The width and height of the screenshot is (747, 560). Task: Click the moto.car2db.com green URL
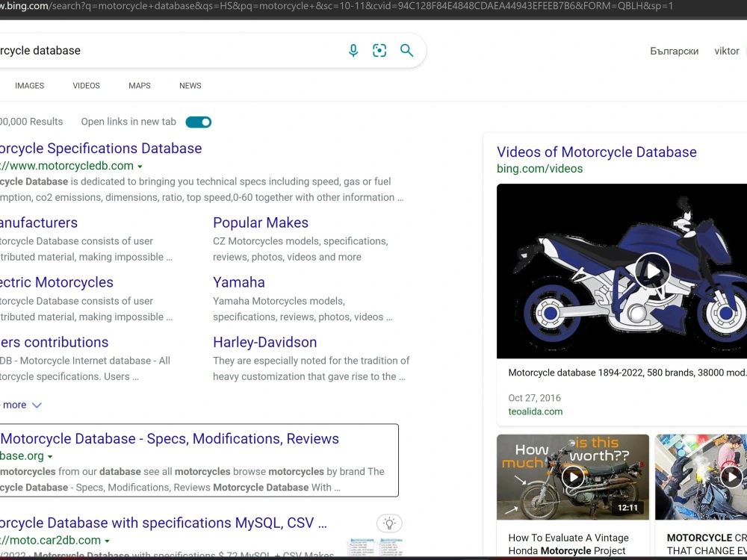tap(51, 540)
